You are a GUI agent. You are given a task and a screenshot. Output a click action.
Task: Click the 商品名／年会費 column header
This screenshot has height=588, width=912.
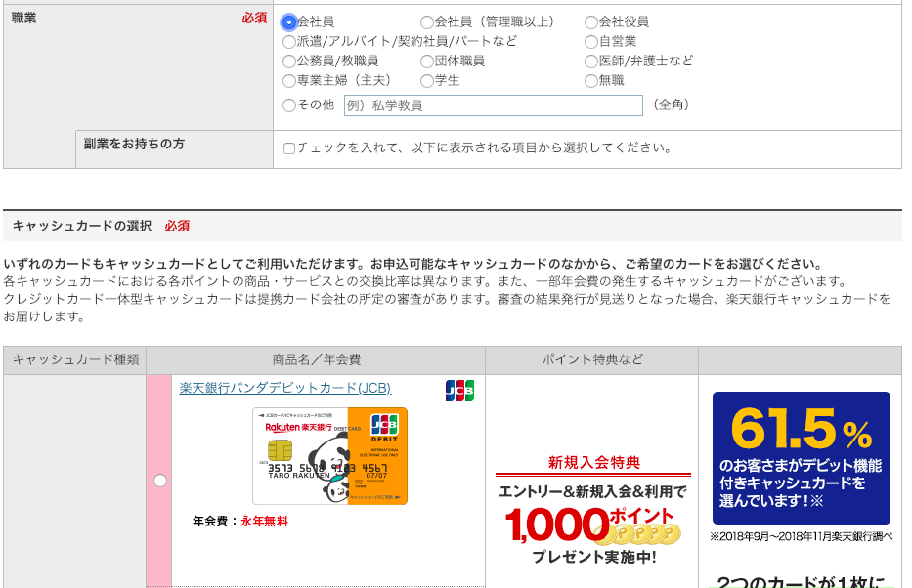point(316,360)
